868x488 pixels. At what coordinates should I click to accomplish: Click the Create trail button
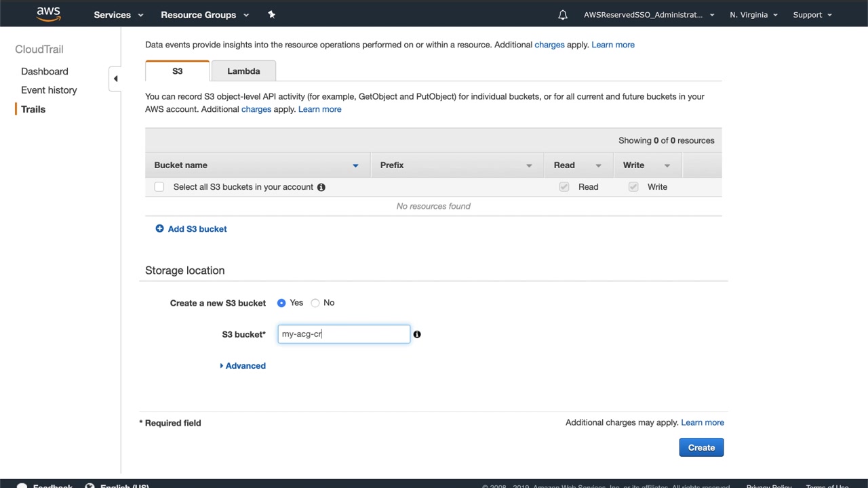pyautogui.click(x=701, y=447)
